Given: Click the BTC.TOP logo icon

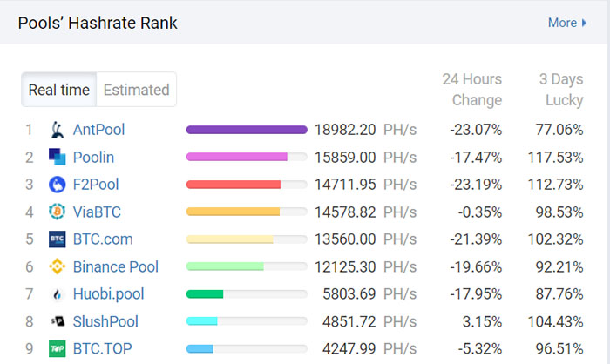Looking at the screenshot, I should point(58,348).
